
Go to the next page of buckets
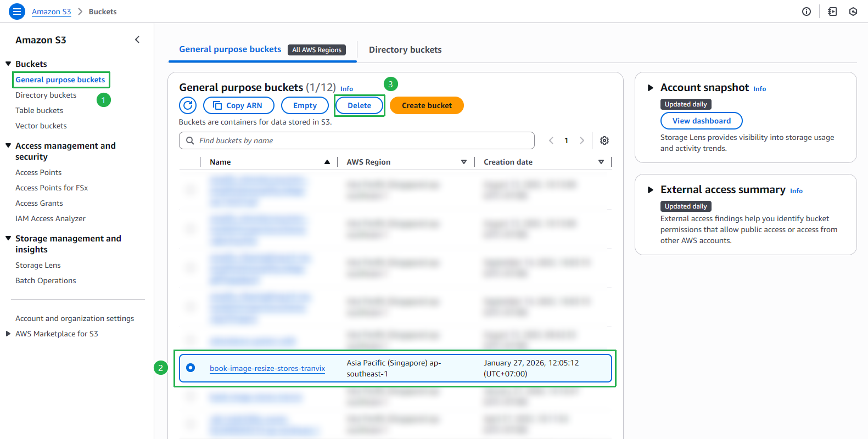(x=582, y=140)
